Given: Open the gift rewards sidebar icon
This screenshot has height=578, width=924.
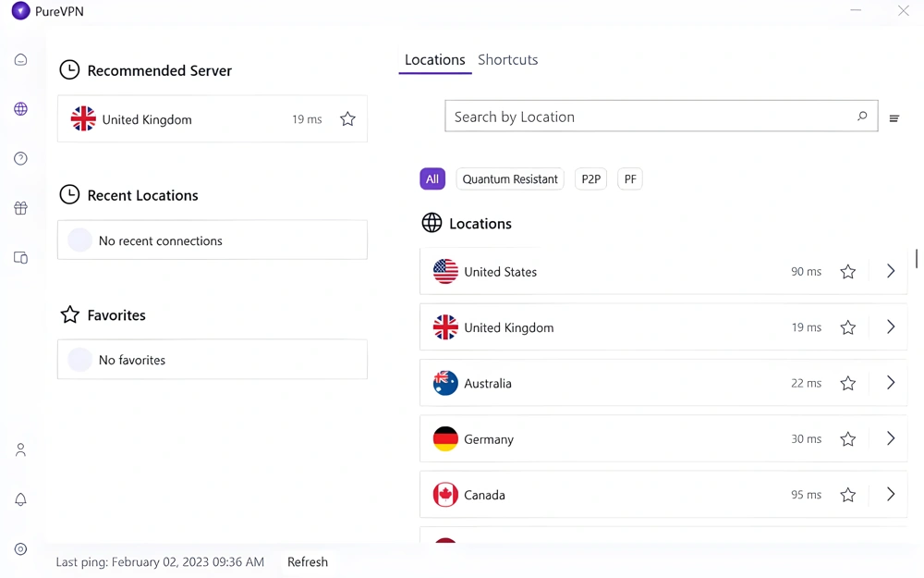Looking at the screenshot, I should [20, 208].
